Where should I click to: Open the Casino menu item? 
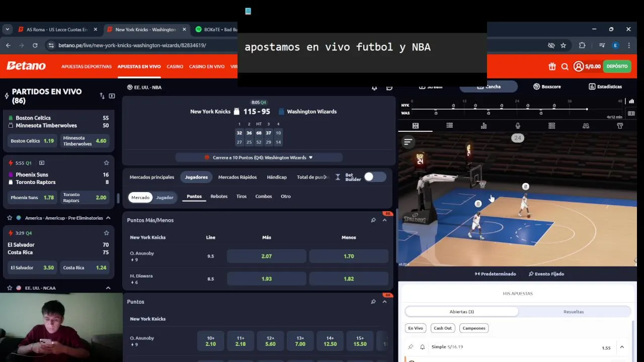click(175, 66)
